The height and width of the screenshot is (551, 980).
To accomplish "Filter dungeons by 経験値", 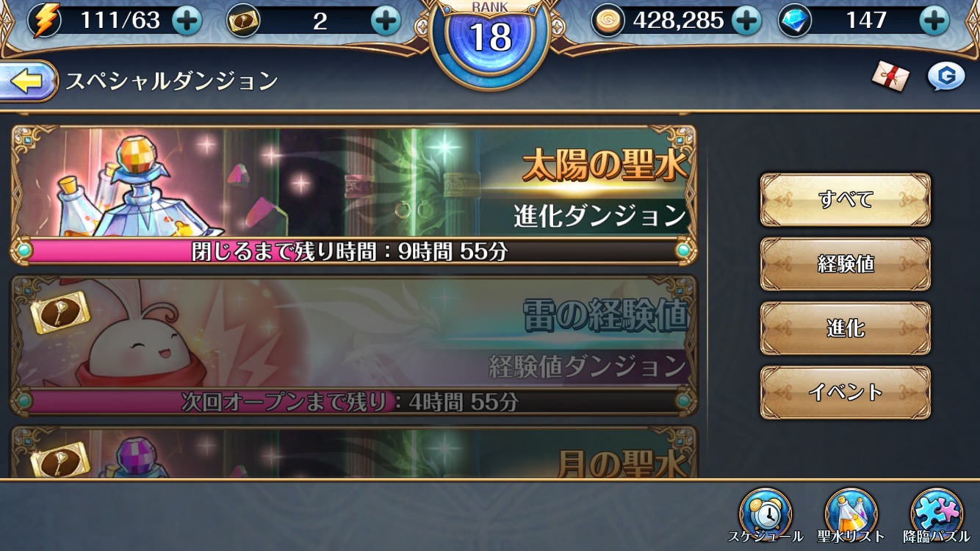I will click(x=846, y=264).
